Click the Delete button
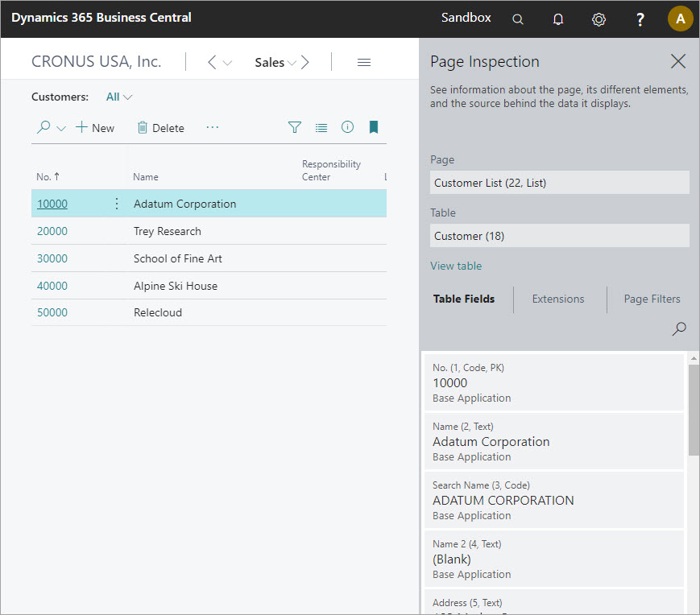The image size is (700, 615). pyautogui.click(x=161, y=128)
